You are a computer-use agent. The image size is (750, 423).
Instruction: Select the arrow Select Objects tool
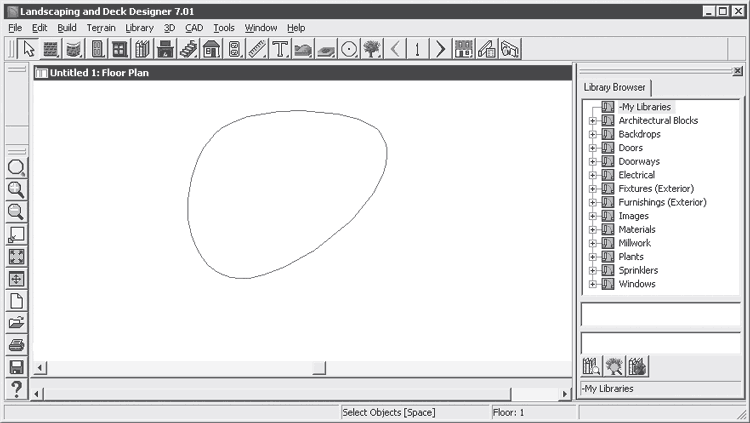tap(28, 49)
